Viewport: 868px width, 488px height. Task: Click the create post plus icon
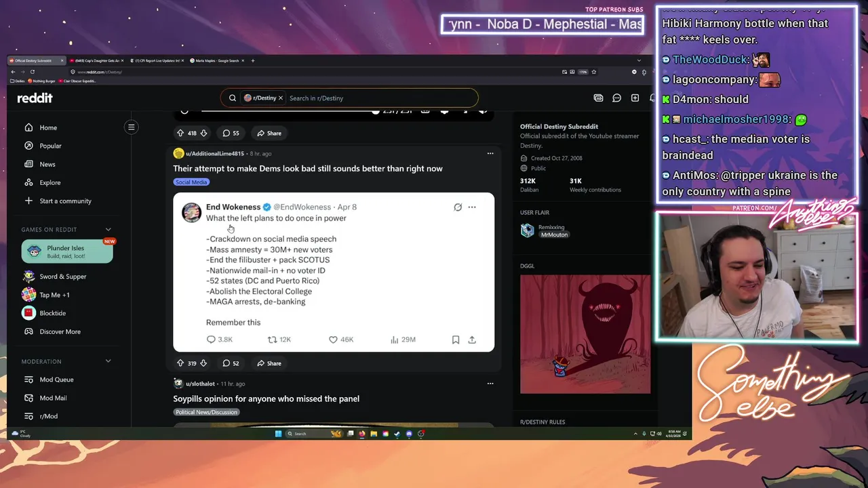coord(635,98)
